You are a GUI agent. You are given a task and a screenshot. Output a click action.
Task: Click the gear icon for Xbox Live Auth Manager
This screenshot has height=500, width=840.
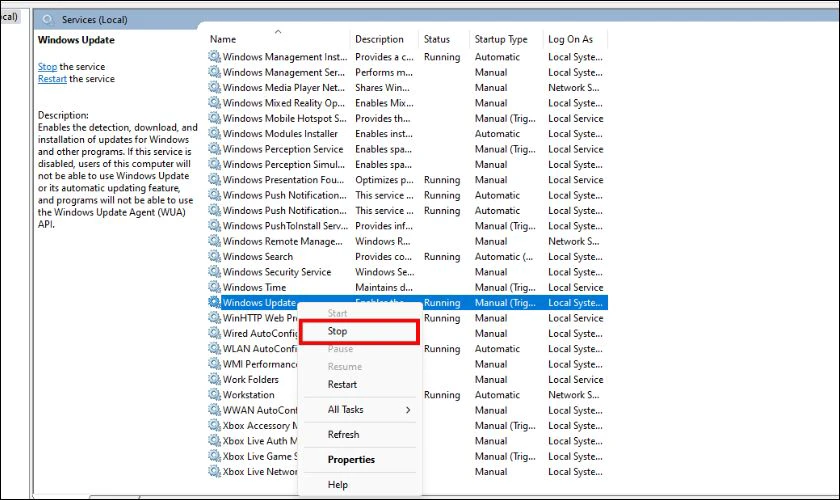[x=214, y=441]
